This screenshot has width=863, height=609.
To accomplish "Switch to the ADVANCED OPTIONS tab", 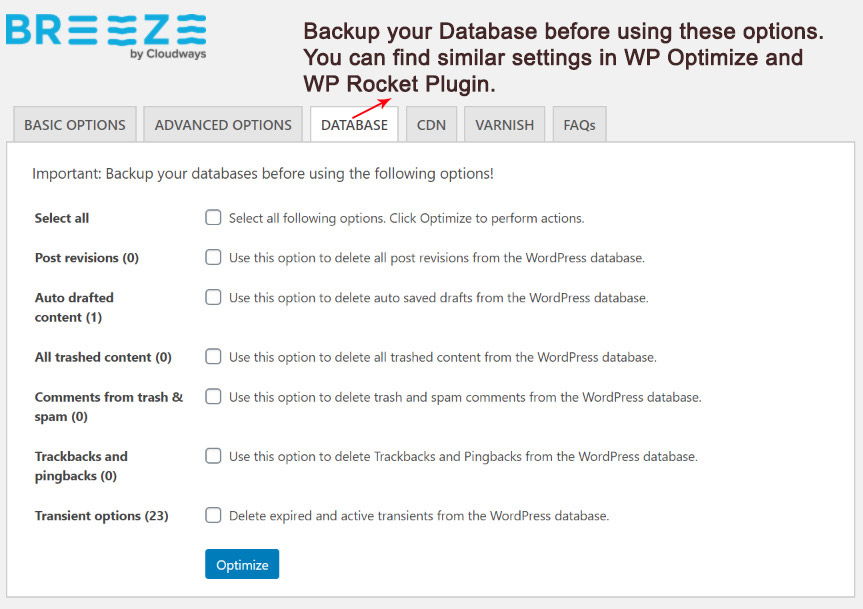I will click(223, 125).
